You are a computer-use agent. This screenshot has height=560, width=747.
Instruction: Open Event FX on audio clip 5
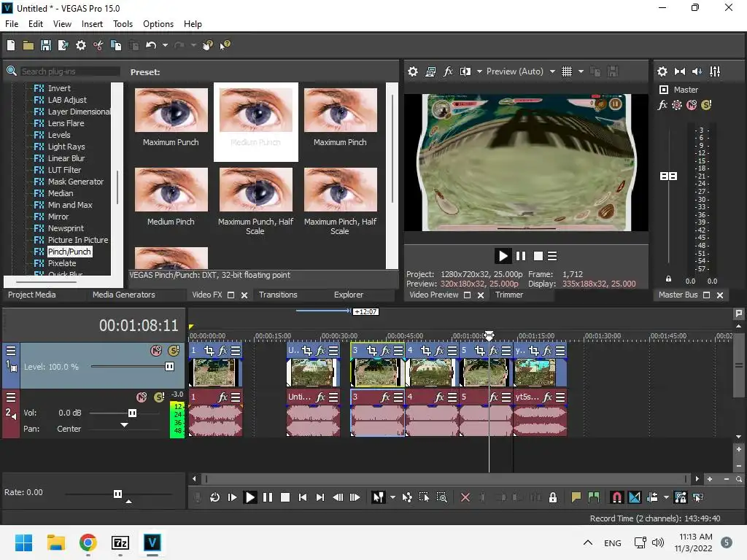(x=494, y=397)
